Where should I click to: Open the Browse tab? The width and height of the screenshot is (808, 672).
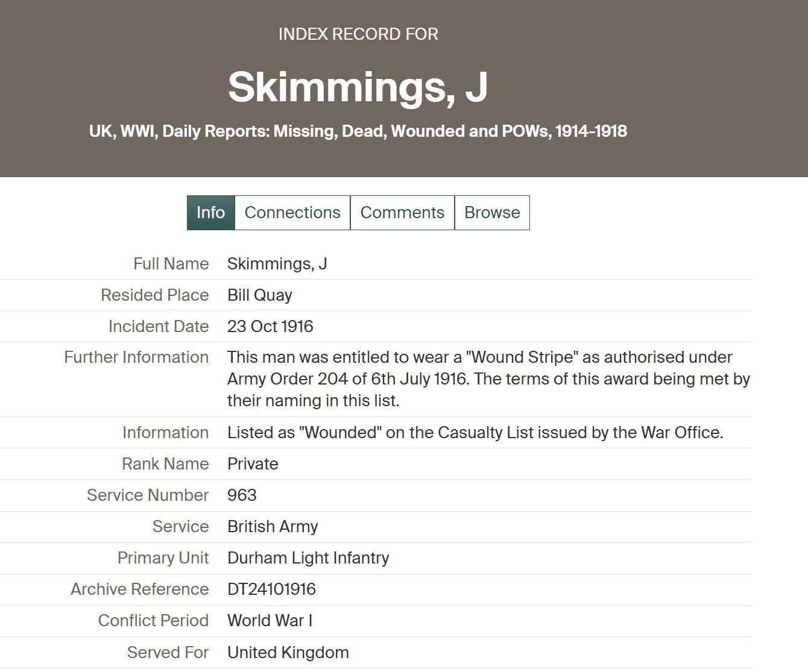point(492,213)
